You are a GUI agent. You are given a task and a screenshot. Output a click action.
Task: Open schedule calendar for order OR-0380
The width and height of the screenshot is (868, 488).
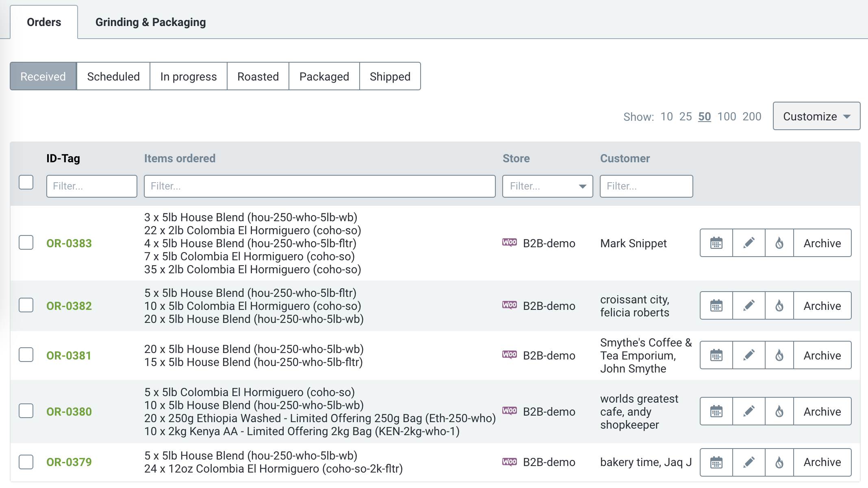tap(716, 412)
